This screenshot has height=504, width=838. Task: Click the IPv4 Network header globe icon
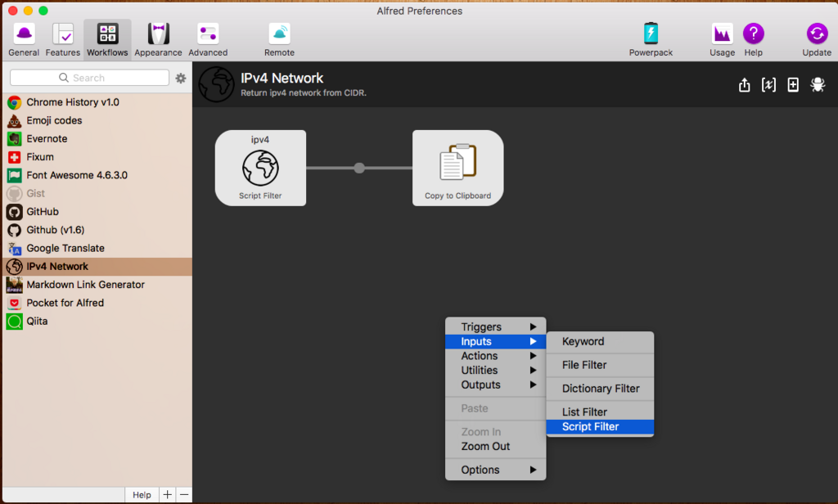[x=216, y=84]
